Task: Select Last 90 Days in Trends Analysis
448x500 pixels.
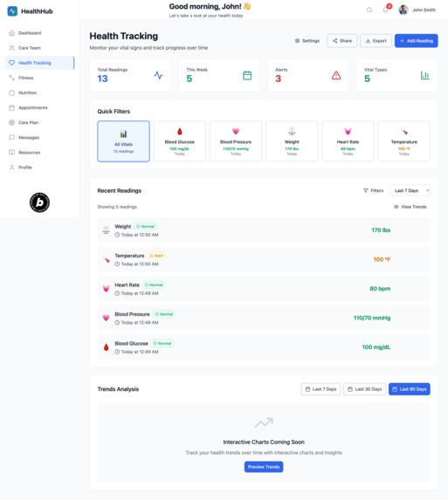Action: [x=410, y=389]
